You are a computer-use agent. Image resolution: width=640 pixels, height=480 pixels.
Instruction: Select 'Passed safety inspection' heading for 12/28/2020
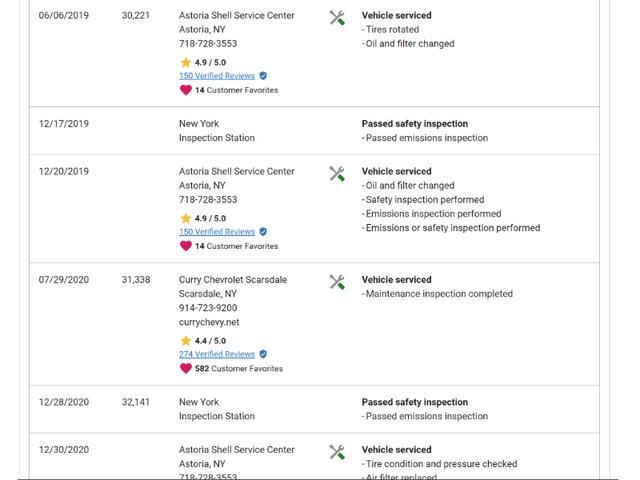coord(415,402)
